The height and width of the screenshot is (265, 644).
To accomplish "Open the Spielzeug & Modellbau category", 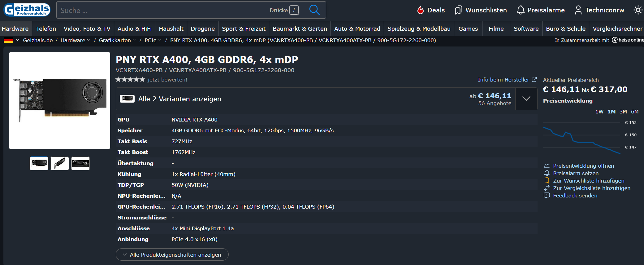I will tap(419, 29).
